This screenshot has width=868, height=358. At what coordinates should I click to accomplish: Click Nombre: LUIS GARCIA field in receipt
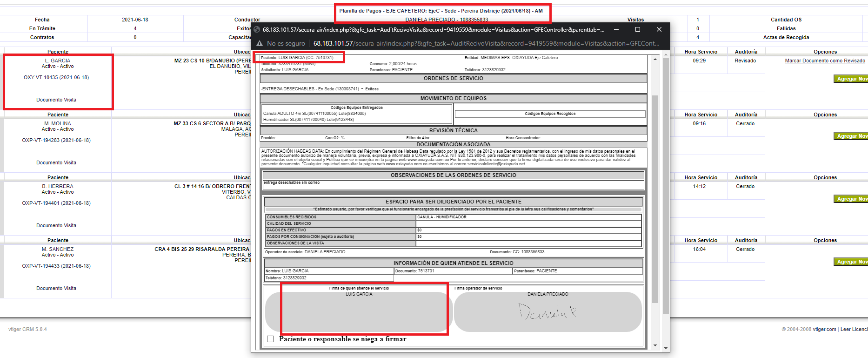(x=329, y=271)
